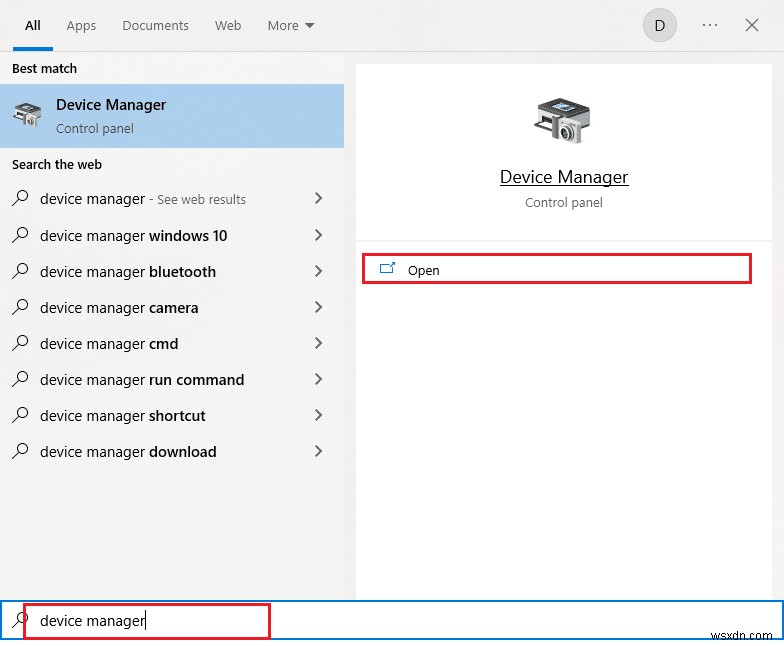Screen dimensions: 784x646
Task: Click search icon beside 'See web results' row
Action: click(x=20, y=198)
